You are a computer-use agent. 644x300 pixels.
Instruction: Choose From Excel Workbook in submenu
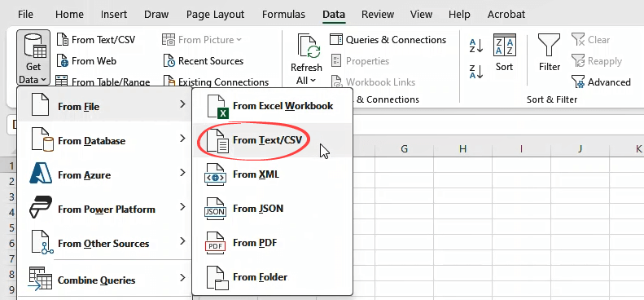click(272, 106)
